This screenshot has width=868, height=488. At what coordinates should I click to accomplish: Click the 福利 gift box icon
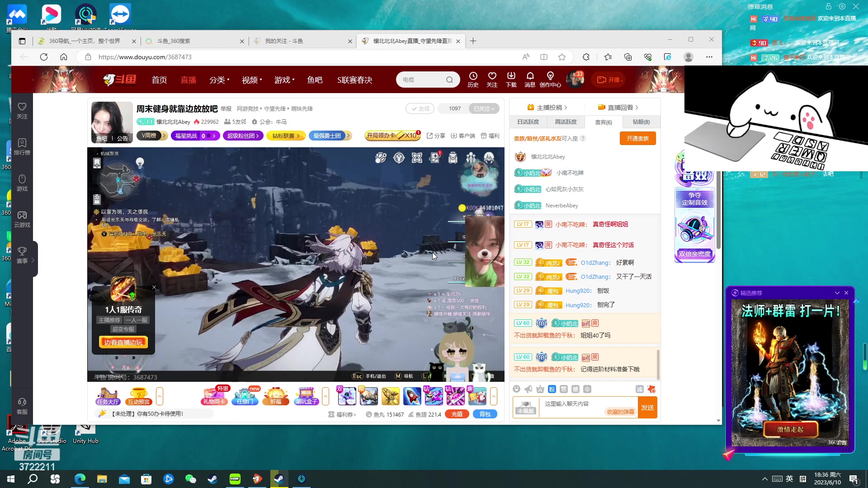(x=490, y=136)
